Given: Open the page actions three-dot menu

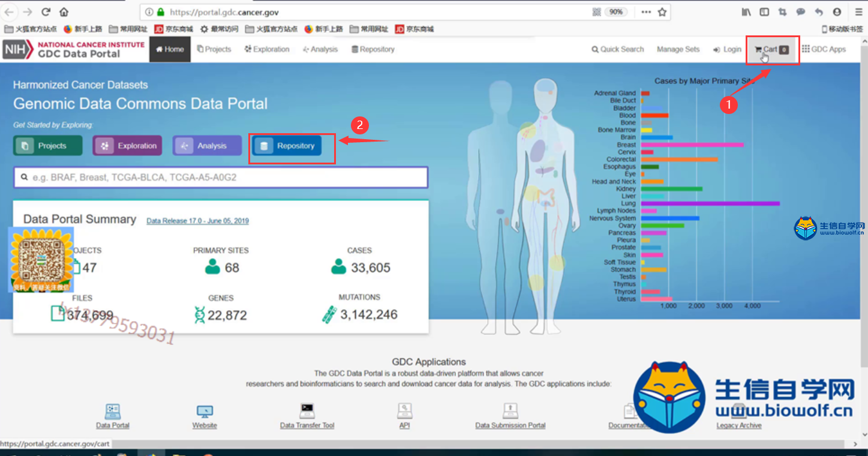Looking at the screenshot, I should (x=646, y=12).
